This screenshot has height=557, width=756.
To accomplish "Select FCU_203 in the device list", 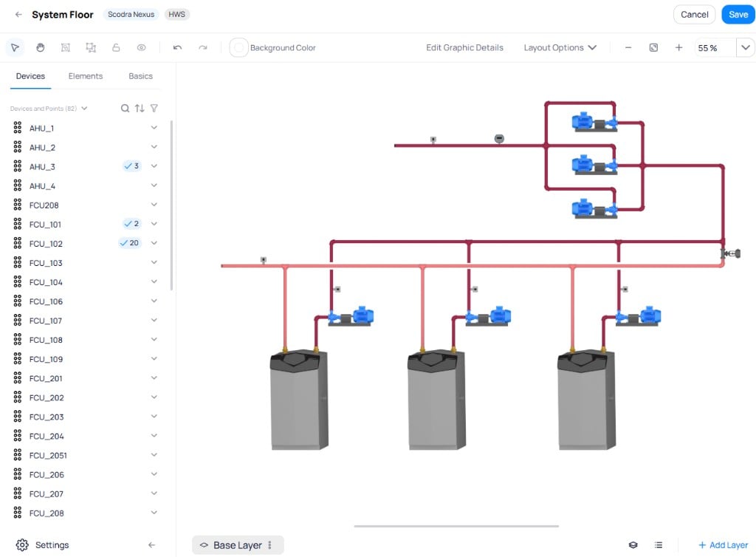I will (x=47, y=417).
